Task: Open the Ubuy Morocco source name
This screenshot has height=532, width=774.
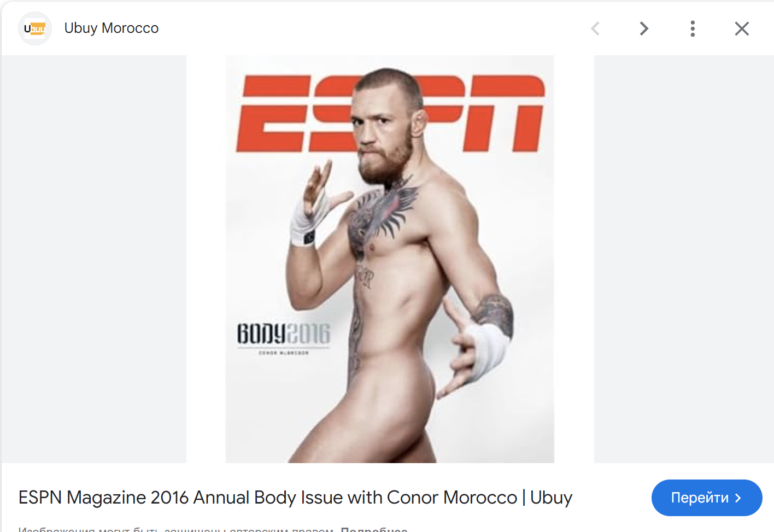Action: (x=112, y=28)
